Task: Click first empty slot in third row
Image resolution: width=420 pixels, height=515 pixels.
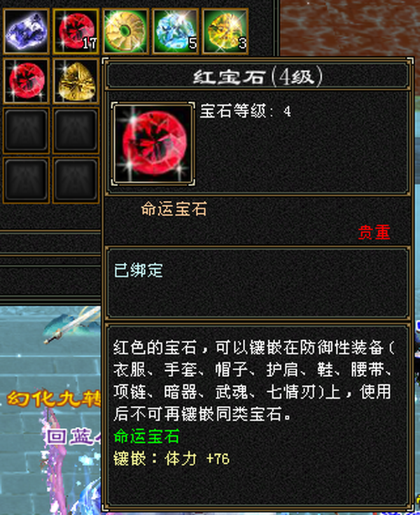Action: [x=26, y=130]
